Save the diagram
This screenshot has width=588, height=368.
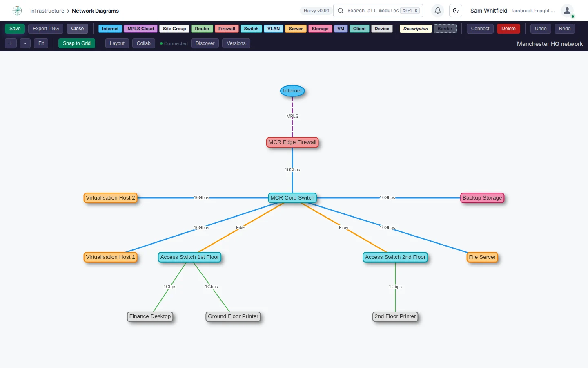click(15, 29)
